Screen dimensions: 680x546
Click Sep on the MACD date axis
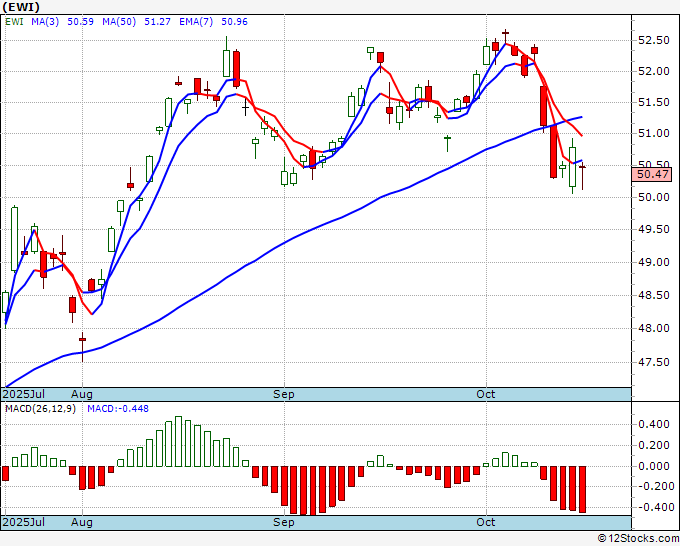pyautogui.click(x=284, y=522)
